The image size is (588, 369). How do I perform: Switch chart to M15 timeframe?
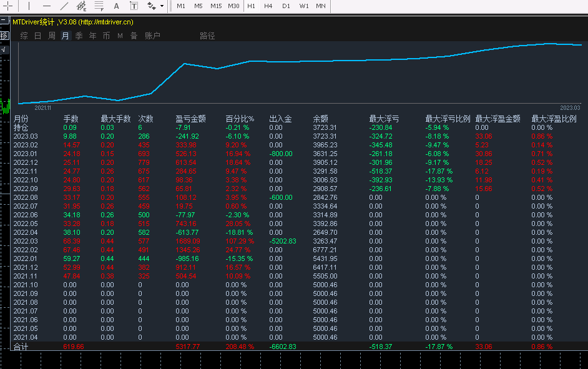tap(216, 6)
